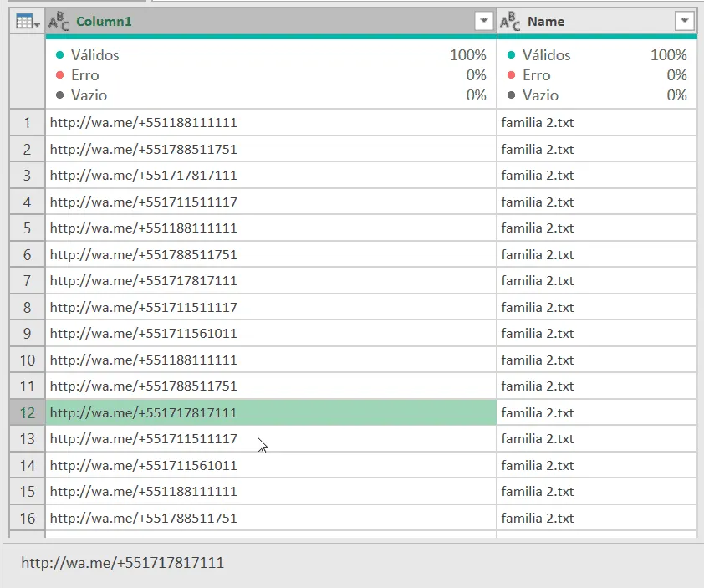Image resolution: width=704 pixels, height=588 pixels.
Task: Select row number 9
Action: (x=27, y=333)
